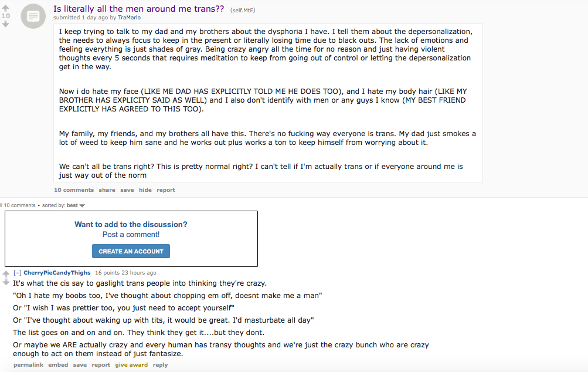
Task: Save the post
Action: pos(127,190)
